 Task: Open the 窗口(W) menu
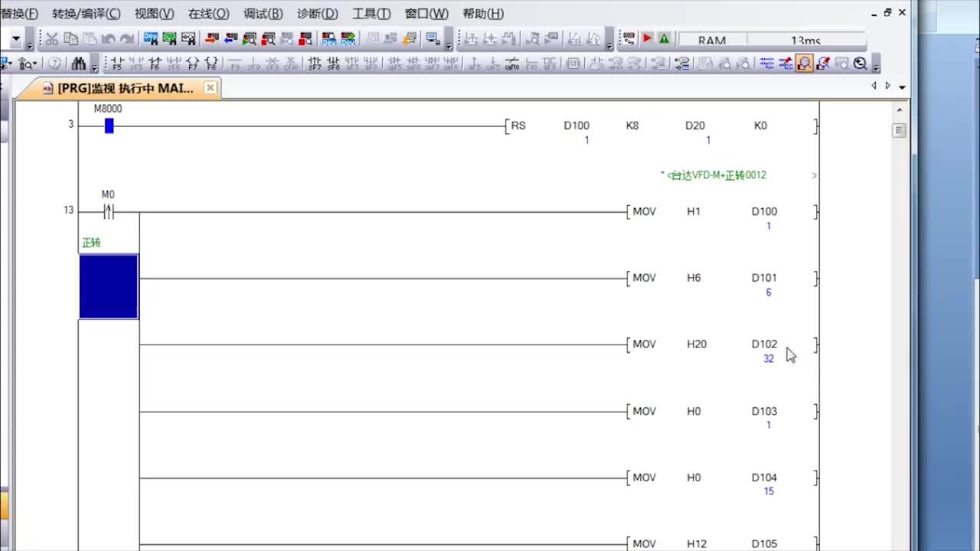(426, 14)
